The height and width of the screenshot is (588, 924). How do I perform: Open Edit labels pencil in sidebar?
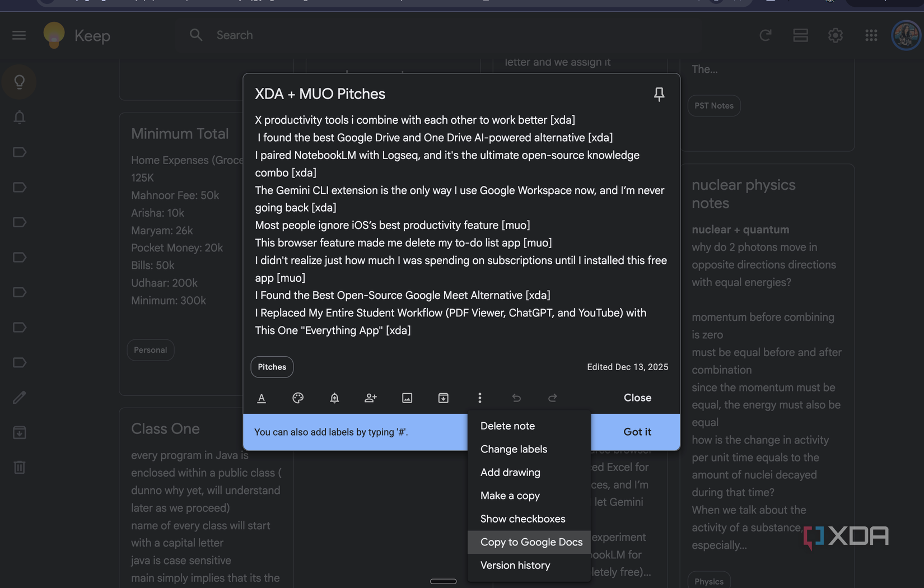pos(20,397)
